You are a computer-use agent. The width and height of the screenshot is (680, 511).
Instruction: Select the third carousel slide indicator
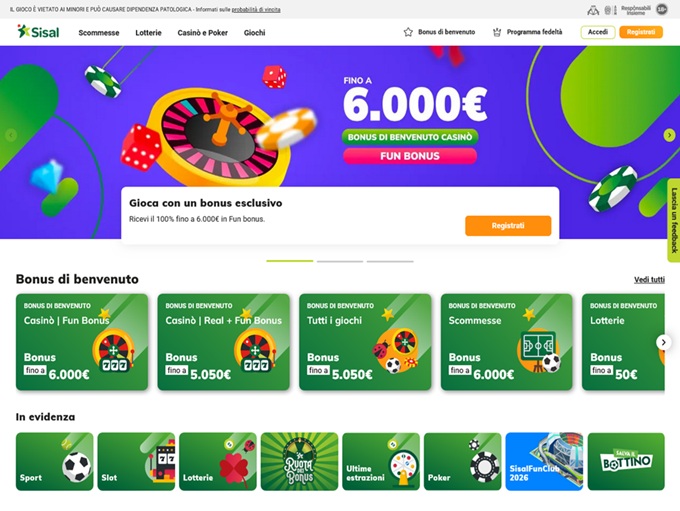pyautogui.click(x=390, y=261)
